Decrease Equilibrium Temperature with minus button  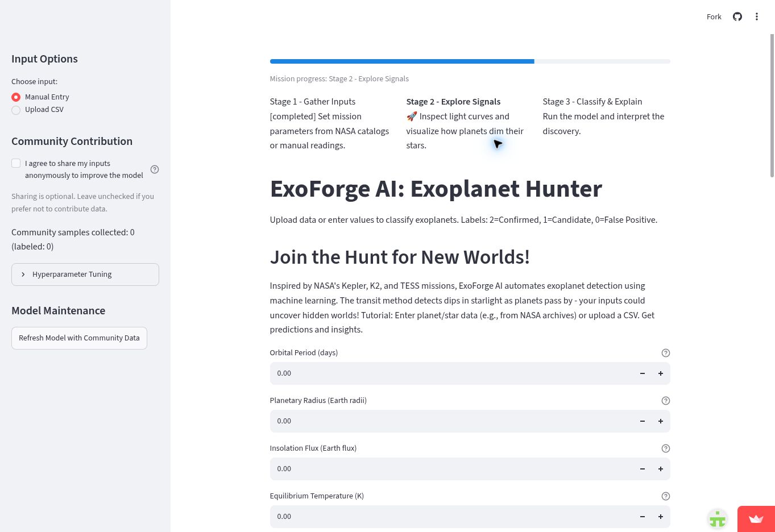click(643, 517)
